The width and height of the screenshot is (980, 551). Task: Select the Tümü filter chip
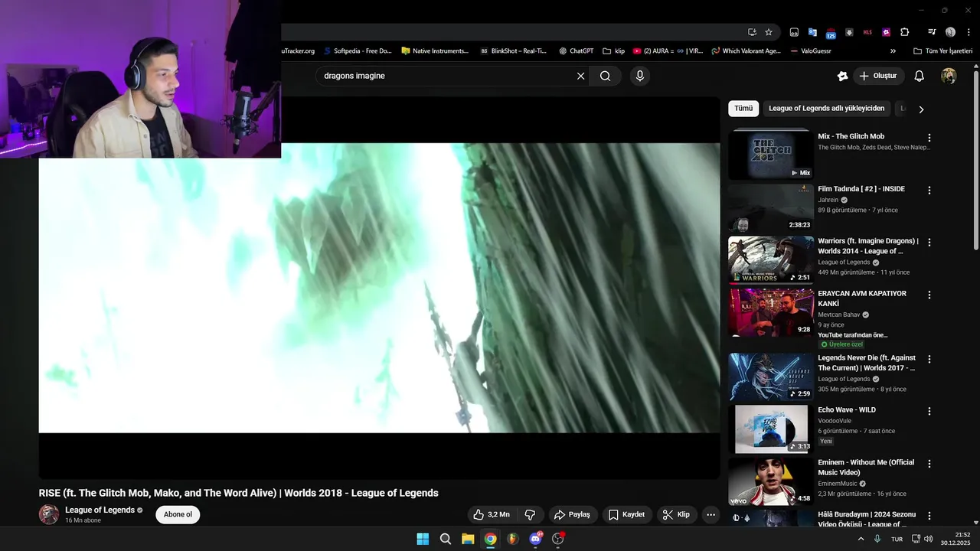pos(743,109)
